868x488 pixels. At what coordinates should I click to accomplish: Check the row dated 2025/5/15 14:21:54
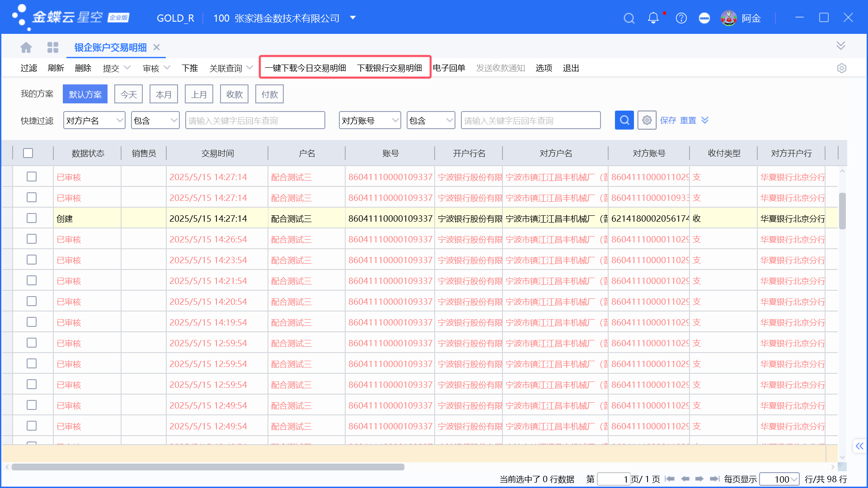(31, 280)
